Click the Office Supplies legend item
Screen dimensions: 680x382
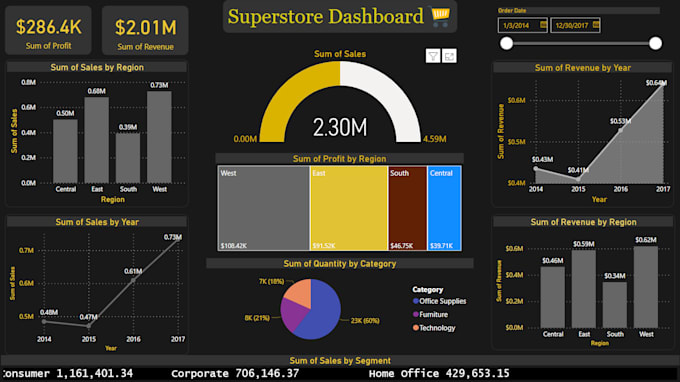coord(439,301)
